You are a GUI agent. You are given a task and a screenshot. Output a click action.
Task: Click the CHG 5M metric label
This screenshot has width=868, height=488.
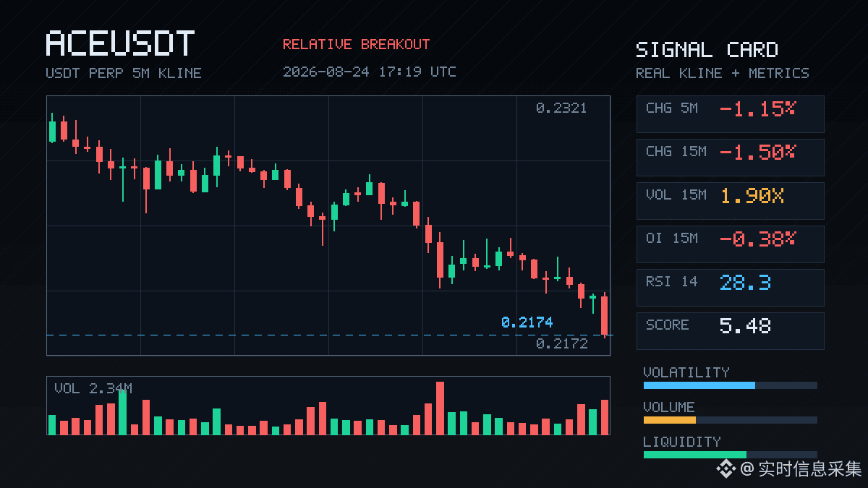tap(672, 108)
